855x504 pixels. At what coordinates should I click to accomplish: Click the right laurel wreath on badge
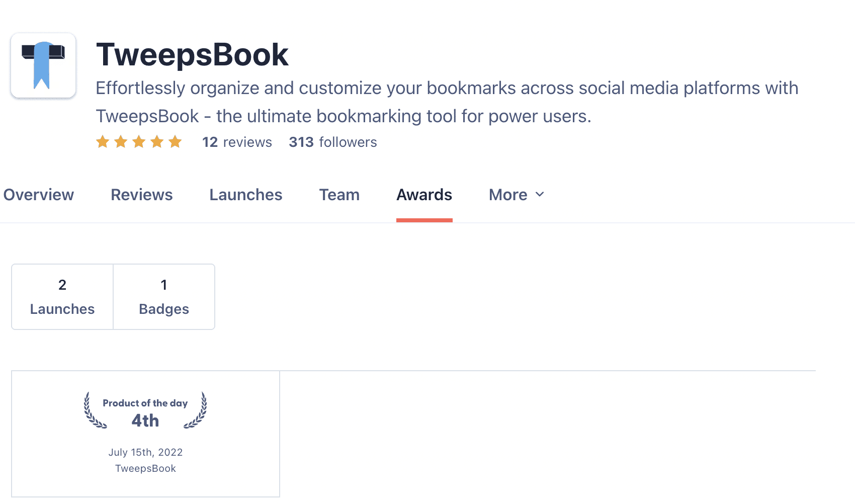point(196,410)
